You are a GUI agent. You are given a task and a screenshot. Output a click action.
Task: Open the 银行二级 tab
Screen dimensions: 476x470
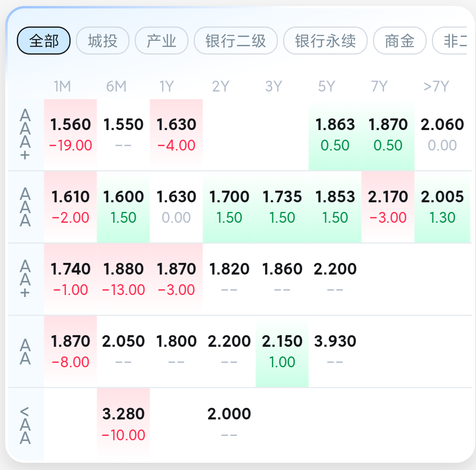[x=236, y=41]
